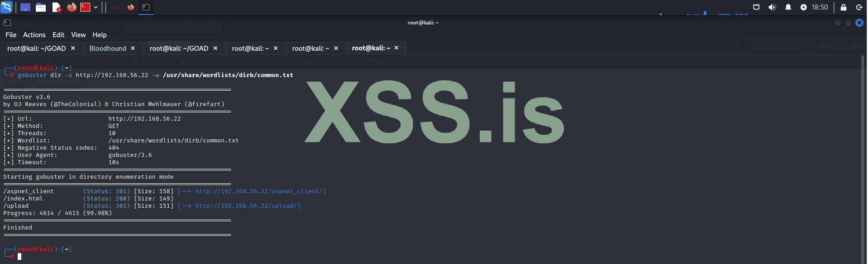Click the Negative Status codes value 404

click(114, 148)
